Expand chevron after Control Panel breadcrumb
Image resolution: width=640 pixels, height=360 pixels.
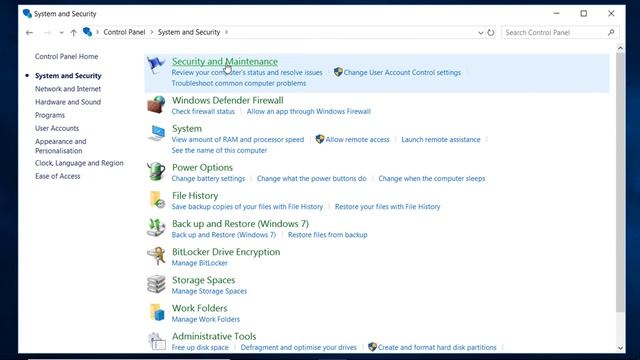tap(151, 32)
